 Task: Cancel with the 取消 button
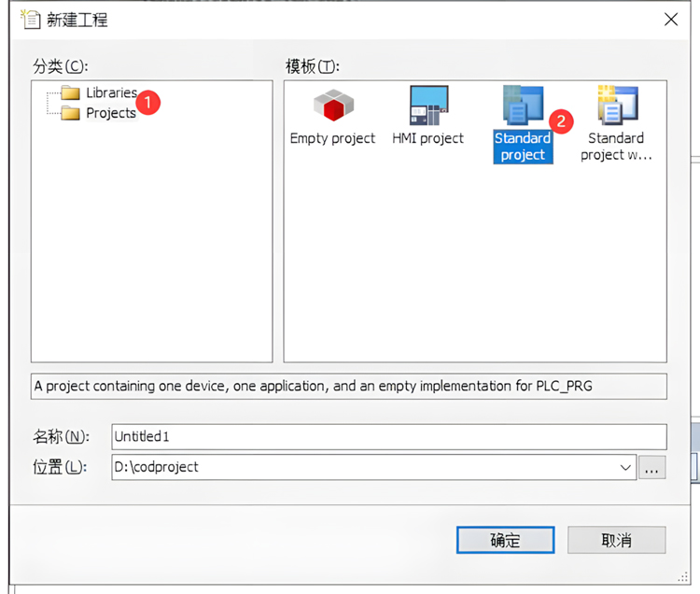pyautogui.click(x=616, y=540)
